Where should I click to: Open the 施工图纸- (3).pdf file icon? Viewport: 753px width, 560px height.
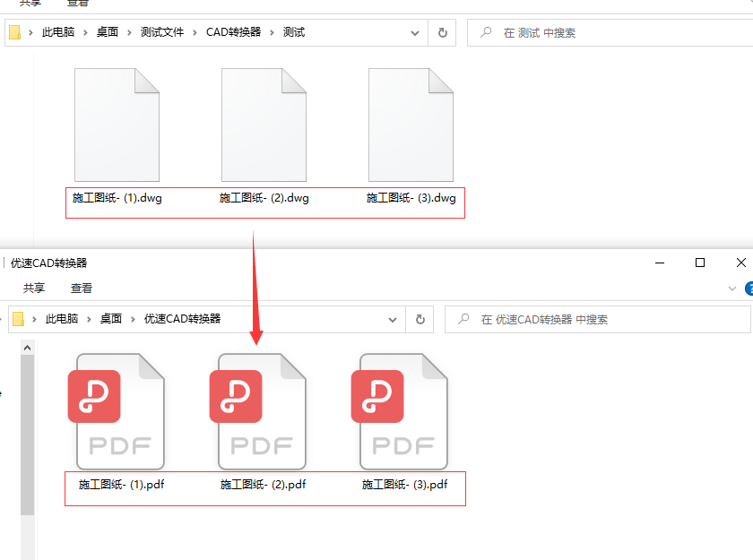402,412
